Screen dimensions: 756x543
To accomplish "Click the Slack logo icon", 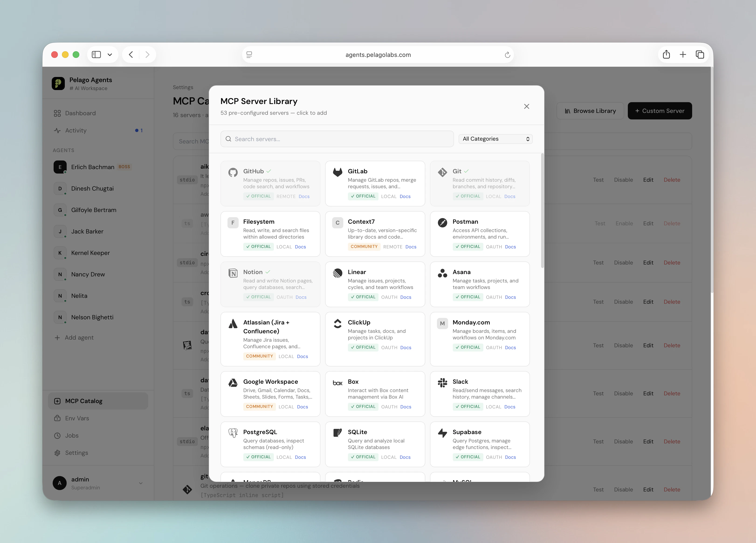I will click(x=442, y=383).
